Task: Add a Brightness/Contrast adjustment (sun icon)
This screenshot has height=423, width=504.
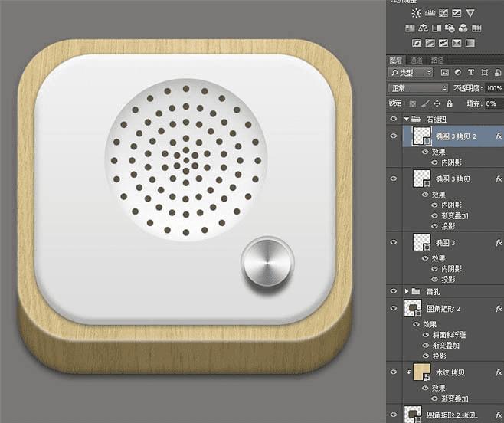Action: pyautogui.click(x=416, y=13)
